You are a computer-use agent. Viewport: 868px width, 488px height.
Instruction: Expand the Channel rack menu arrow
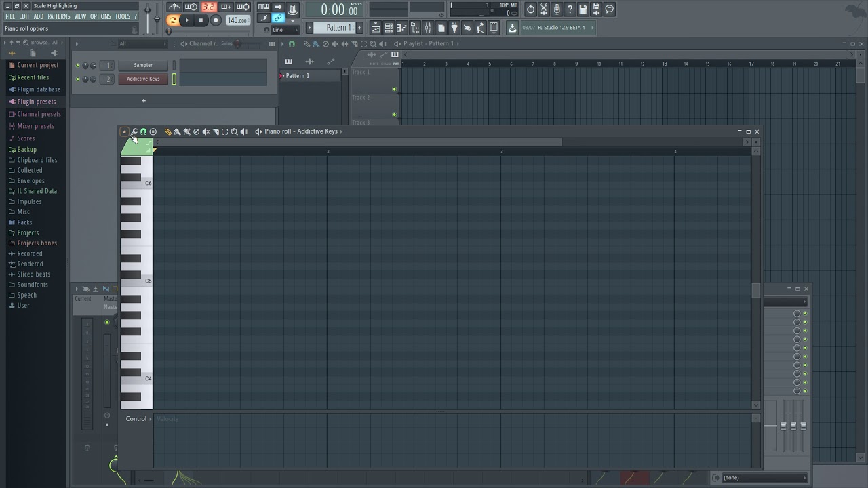pyautogui.click(x=77, y=44)
